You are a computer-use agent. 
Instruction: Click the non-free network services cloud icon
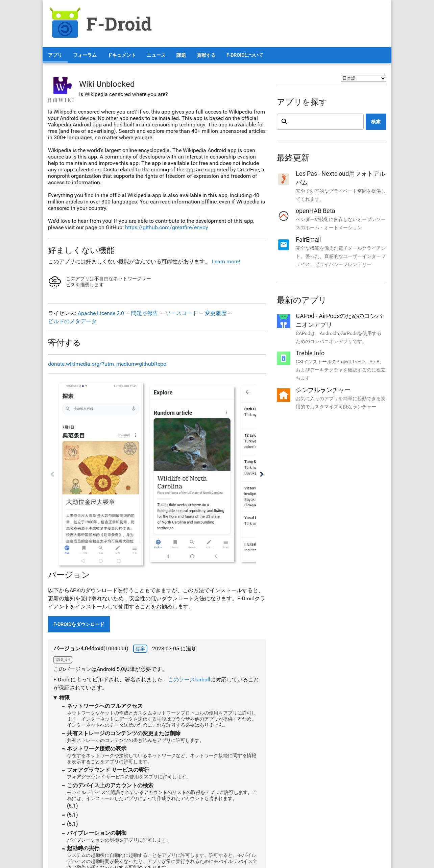[x=55, y=282]
